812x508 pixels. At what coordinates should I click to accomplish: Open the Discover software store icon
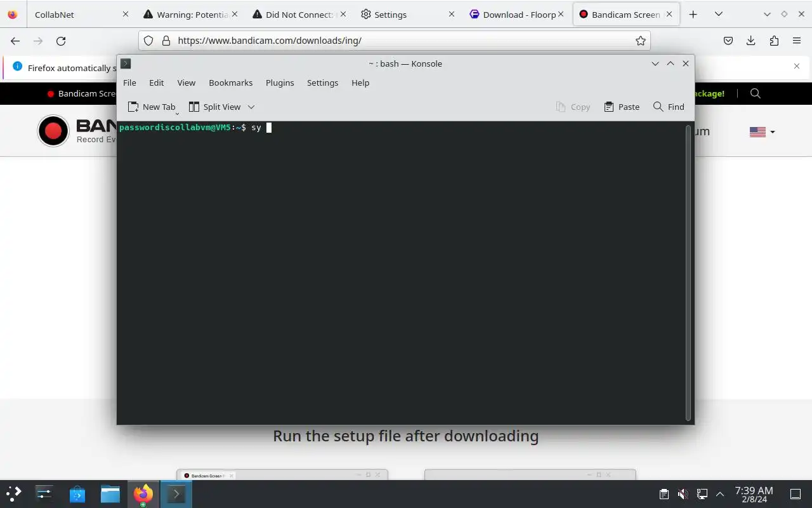pyautogui.click(x=77, y=493)
